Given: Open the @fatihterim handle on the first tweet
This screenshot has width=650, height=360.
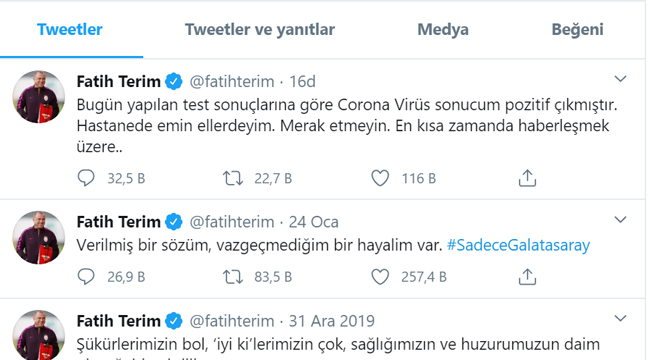Looking at the screenshot, I should [x=232, y=81].
